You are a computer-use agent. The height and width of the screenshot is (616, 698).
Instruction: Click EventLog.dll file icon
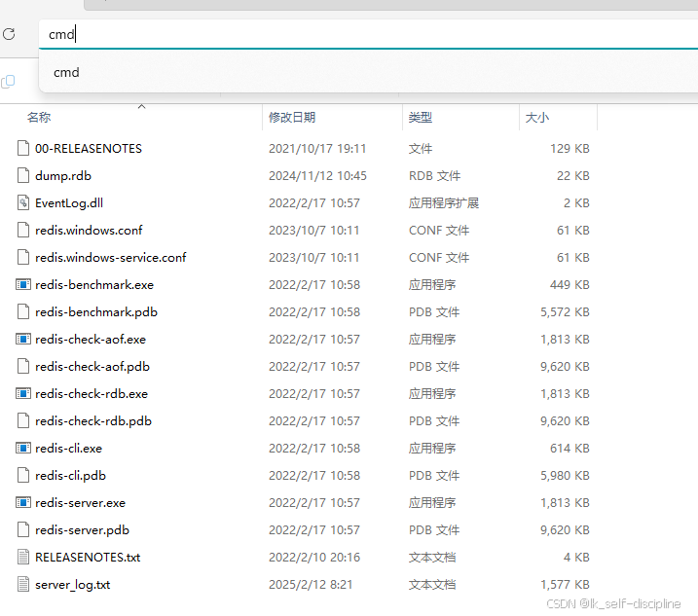[x=23, y=203]
